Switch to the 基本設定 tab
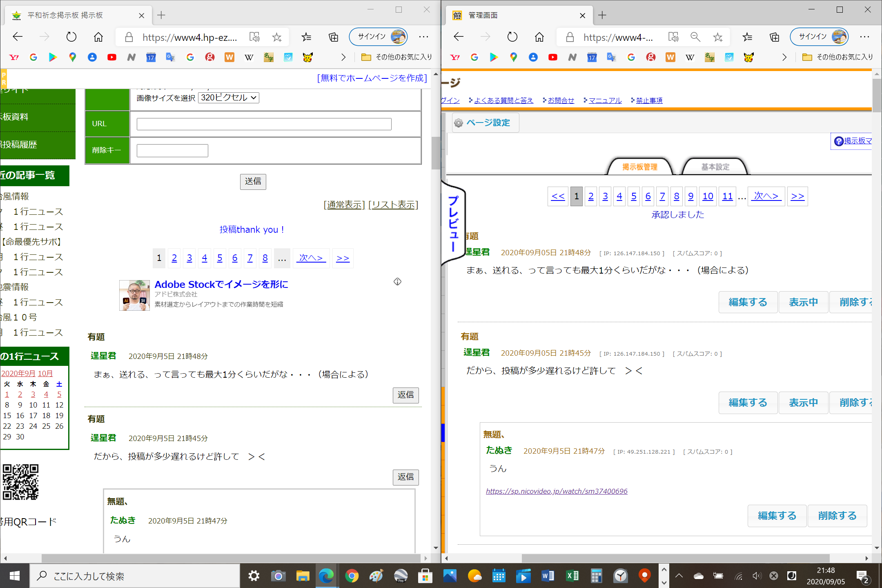Image resolution: width=882 pixels, height=588 pixels. point(715,167)
